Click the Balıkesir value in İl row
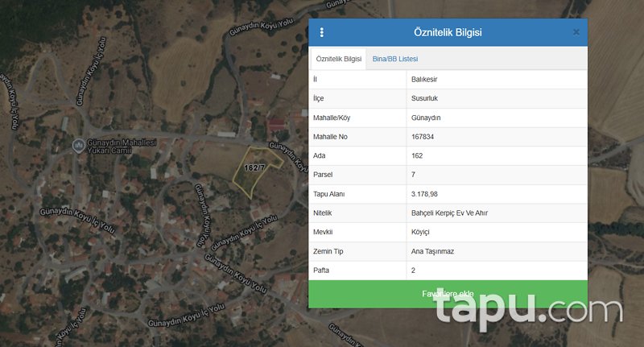Screen dimensions: 644x347 (424, 79)
